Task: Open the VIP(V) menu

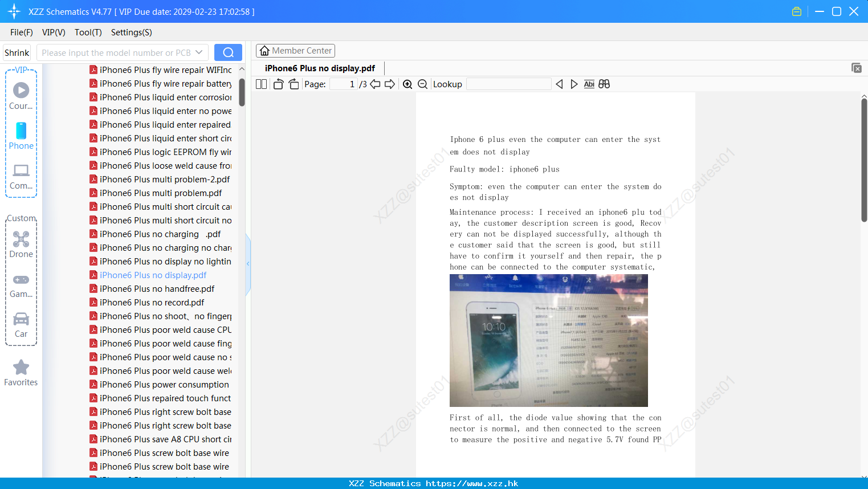Action: [x=54, y=32]
